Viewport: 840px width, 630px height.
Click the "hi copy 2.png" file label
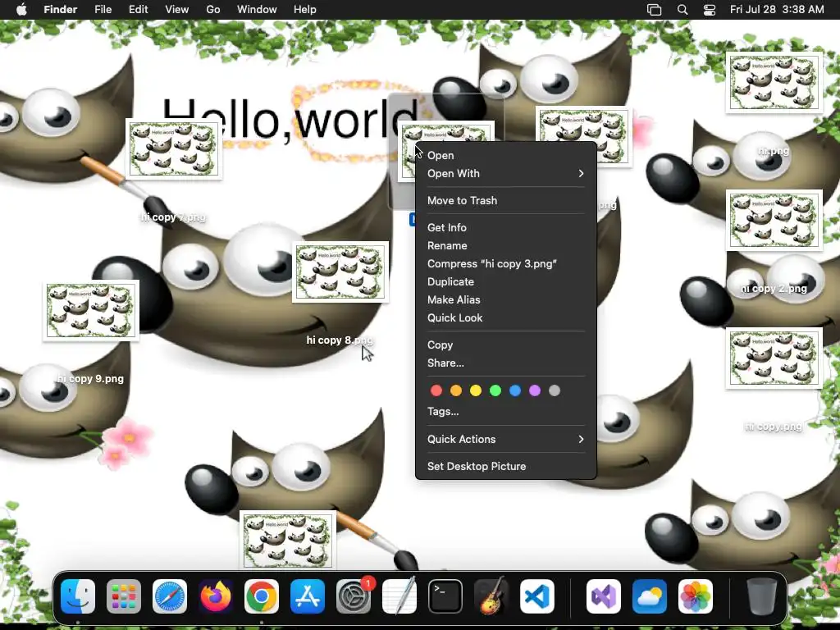(x=774, y=289)
